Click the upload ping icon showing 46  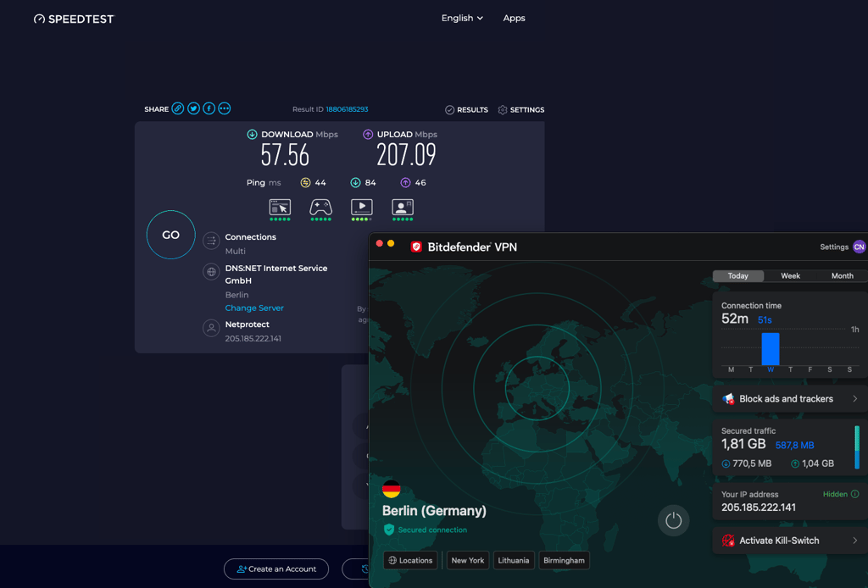pos(405,182)
